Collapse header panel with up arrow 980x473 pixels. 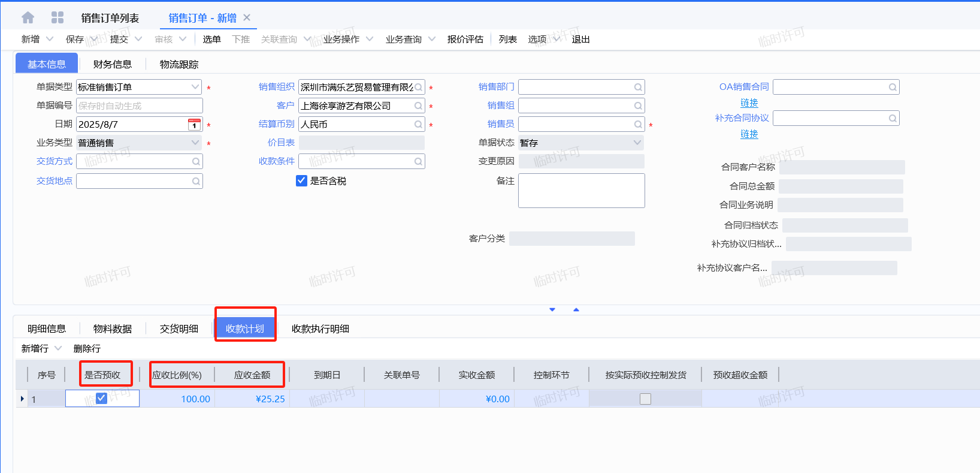576,310
